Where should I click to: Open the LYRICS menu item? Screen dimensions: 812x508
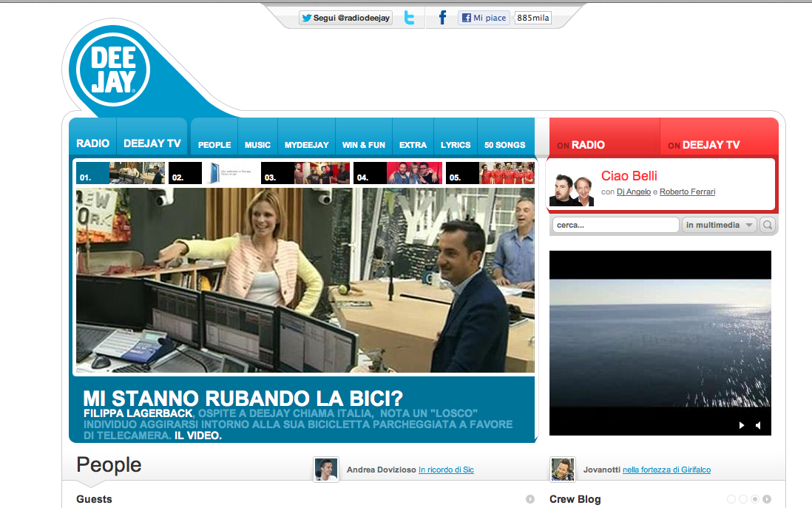tap(456, 145)
